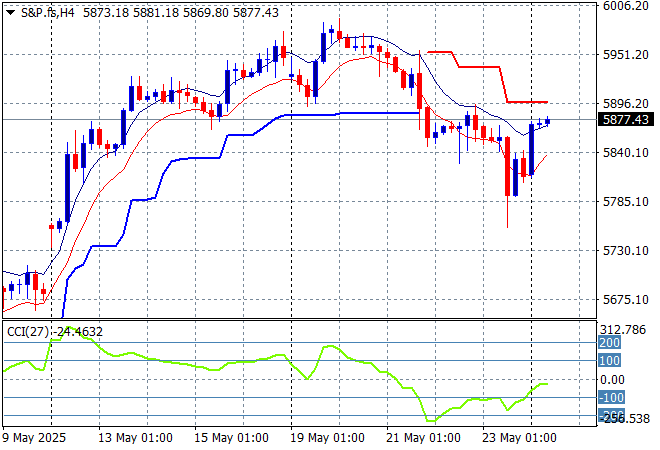Click the CCI(27) indicator label

coord(24,331)
